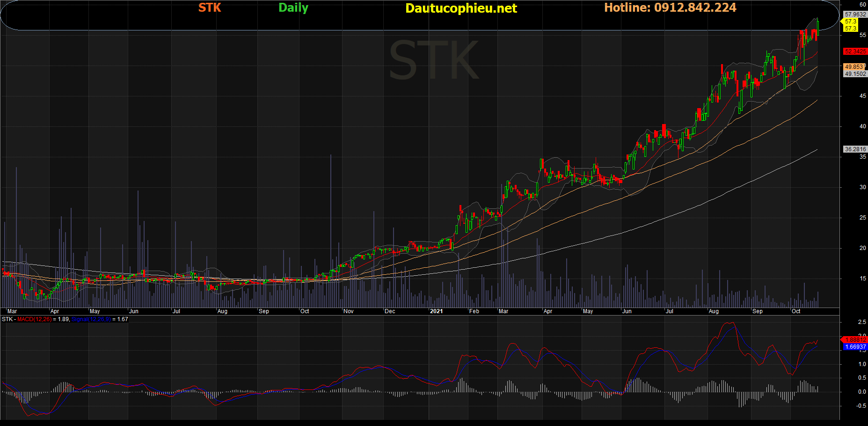Open the Dautucophieu.net link in header
This screenshot has width=868, height=426.
tap(461, 8)
